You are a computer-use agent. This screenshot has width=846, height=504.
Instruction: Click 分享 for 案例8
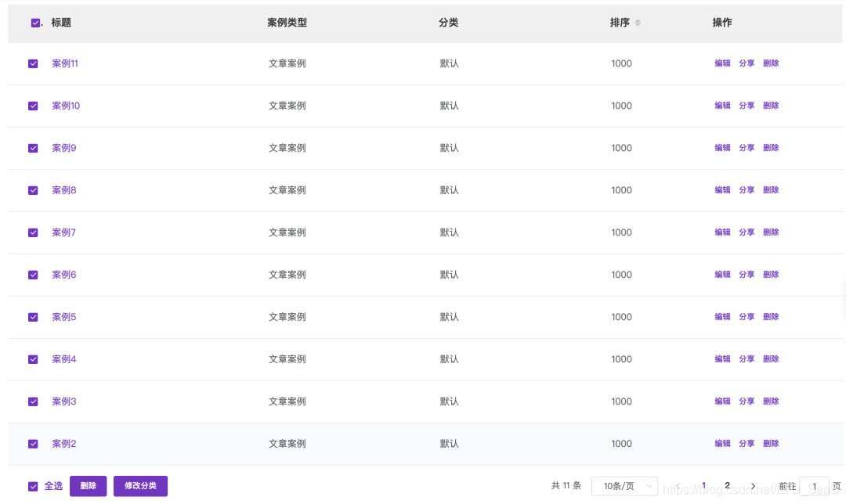tap(747, 189)
